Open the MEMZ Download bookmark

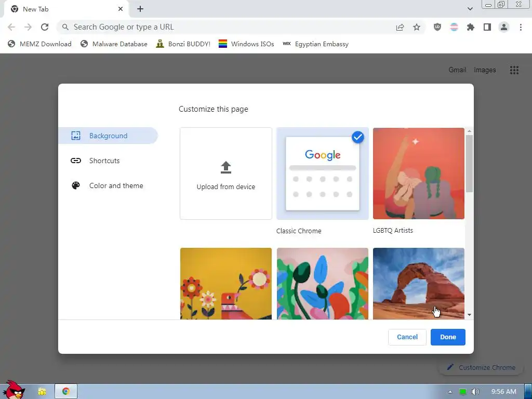point(39,44)
